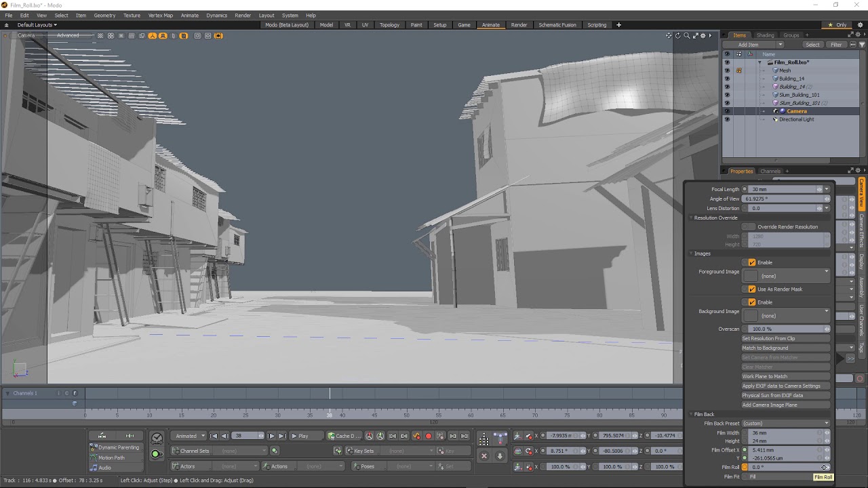Click the current frame number field
This screenshot has width=868, height=488.
248,436
